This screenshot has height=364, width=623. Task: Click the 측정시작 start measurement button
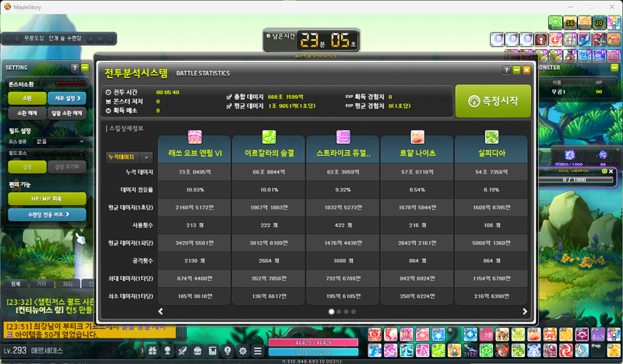[493, 101]
